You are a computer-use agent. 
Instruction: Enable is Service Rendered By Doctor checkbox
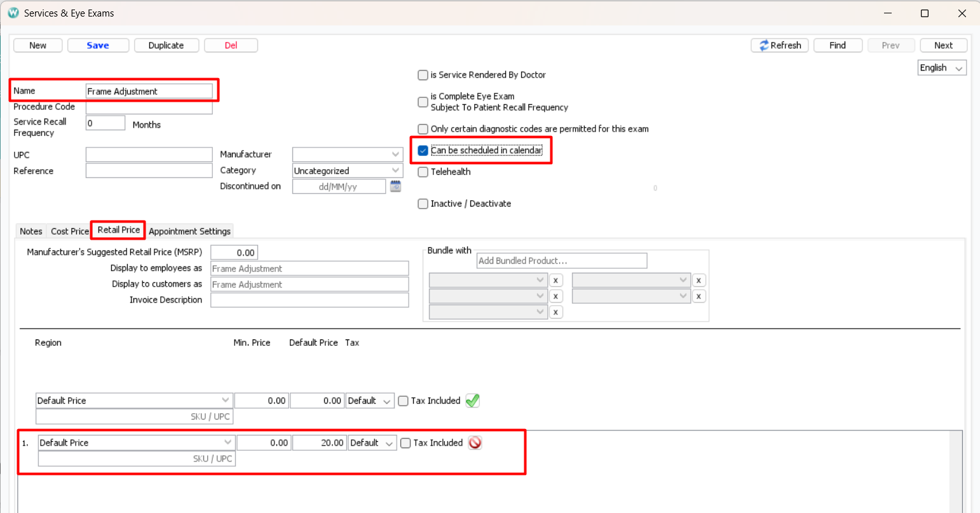pos(423,75)
